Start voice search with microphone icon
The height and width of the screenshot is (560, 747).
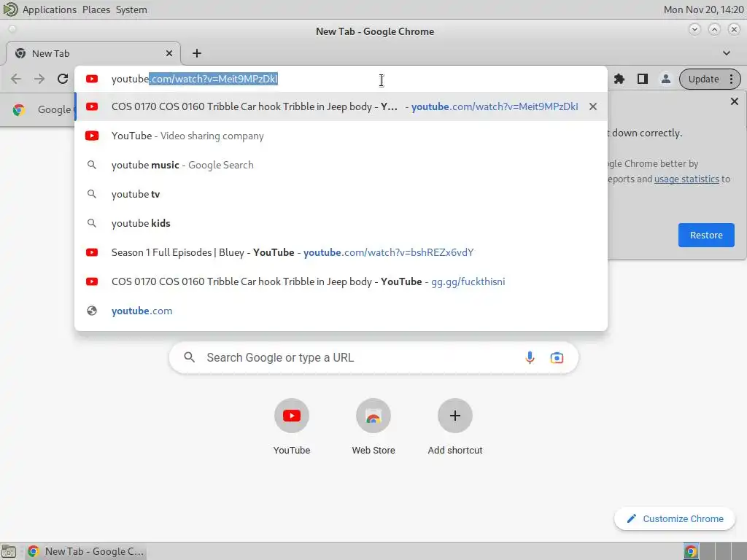click(x=530, y=357)
